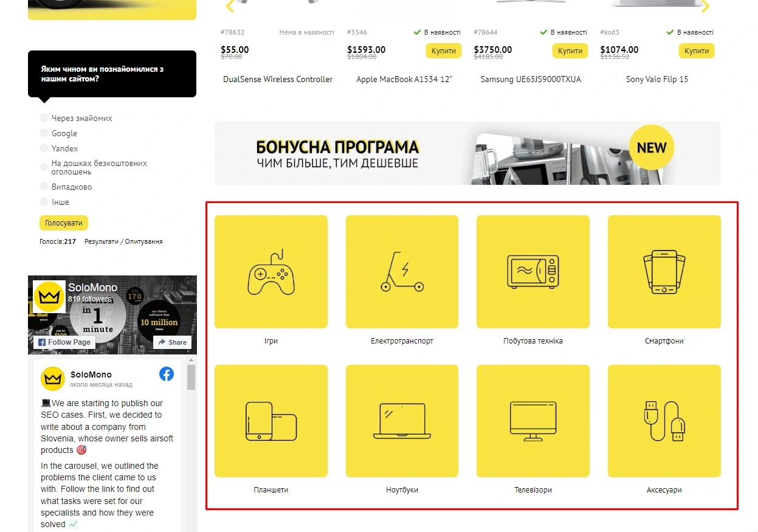Image resolution: width=758 pixels, height=532 pixels.
Task: Click the Ноутбуки laptop category icon
Action: tap(402, 421)
